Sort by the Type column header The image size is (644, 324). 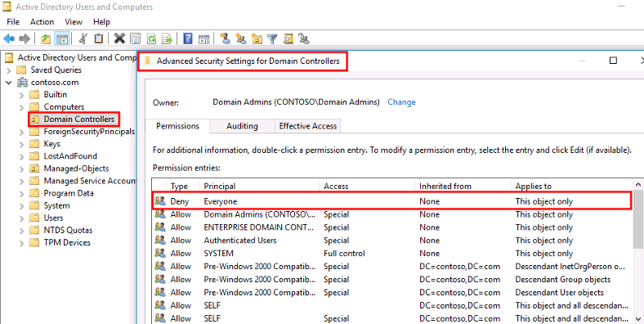pyautogui.click(x=183, y=187)
